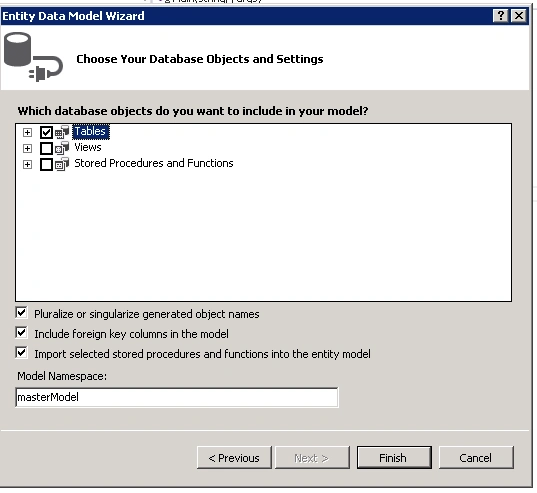Focus the Model Namespace text field

pos(177,397)
